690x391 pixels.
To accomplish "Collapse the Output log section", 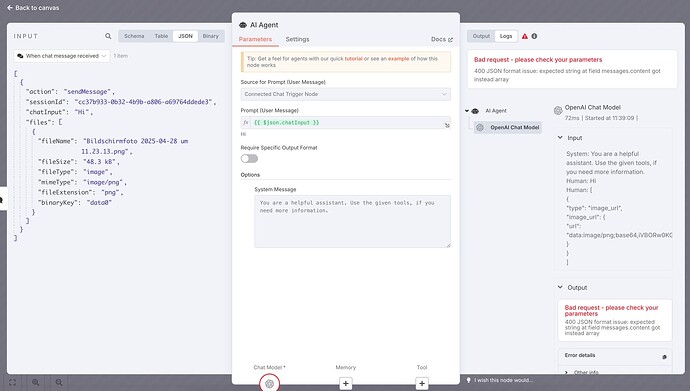I will 560,287.
